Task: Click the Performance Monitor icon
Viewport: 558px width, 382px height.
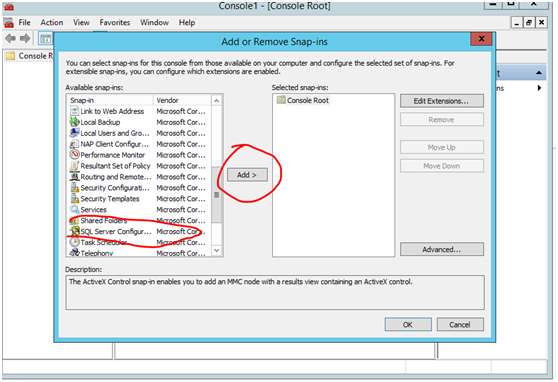Action: coord(74,155)
